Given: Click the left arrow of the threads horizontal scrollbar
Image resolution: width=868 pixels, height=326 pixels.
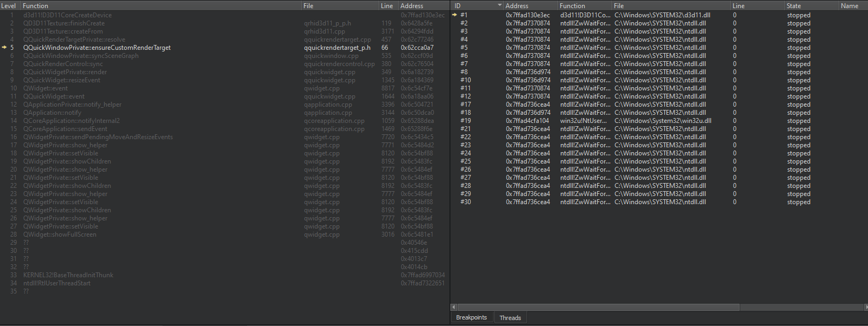Looking at the screenshot, I should [453, 307].
